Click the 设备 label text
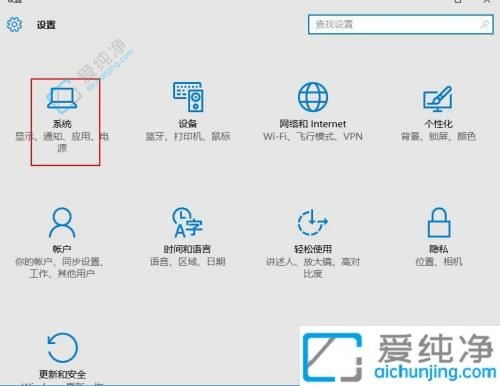Viewport: 500px width, 386px height. point(188,124)
